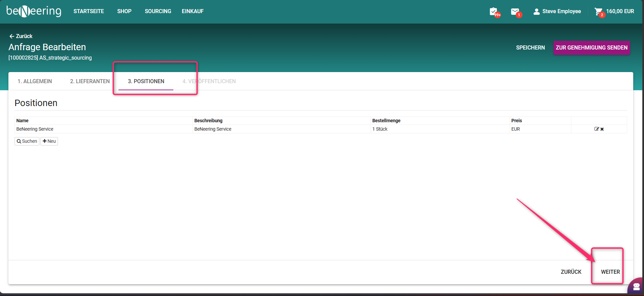
Task: Open the shopping cart showing 160,00 EUR
Action: pos(614,11)
